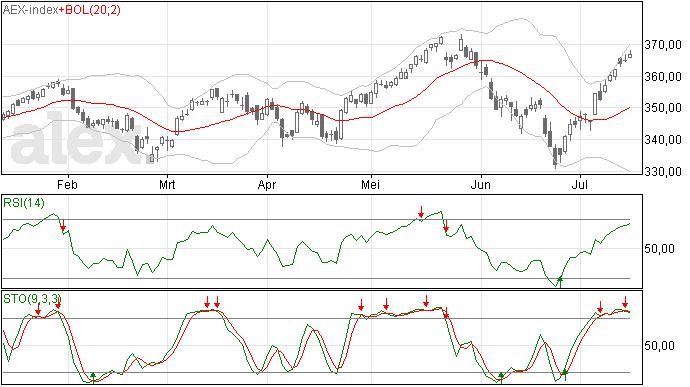
Task: Click the 370,00 price axis value
Action: pos(663,45)
